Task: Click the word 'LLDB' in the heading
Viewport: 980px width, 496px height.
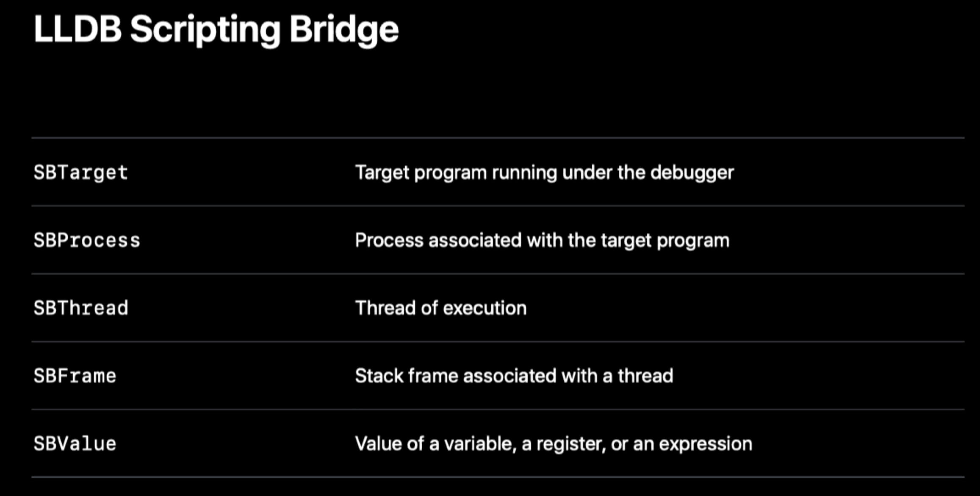Action: click(x=78, y=29)
